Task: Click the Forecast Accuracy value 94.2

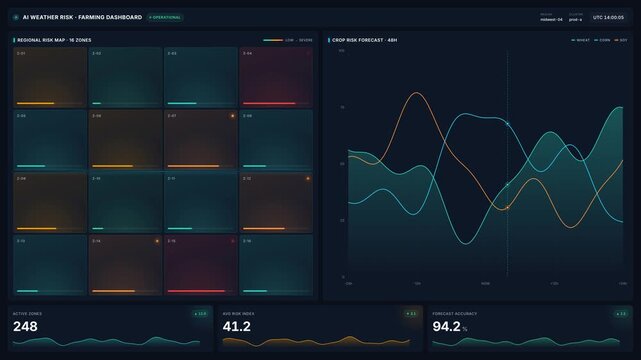Action: [x=446, y=326]
